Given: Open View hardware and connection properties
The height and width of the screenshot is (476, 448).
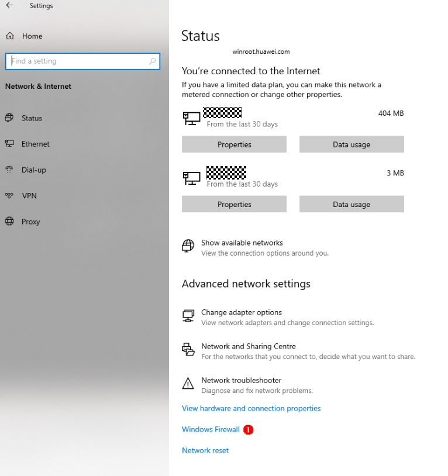Looking at the screenshot, I should 251,408.
